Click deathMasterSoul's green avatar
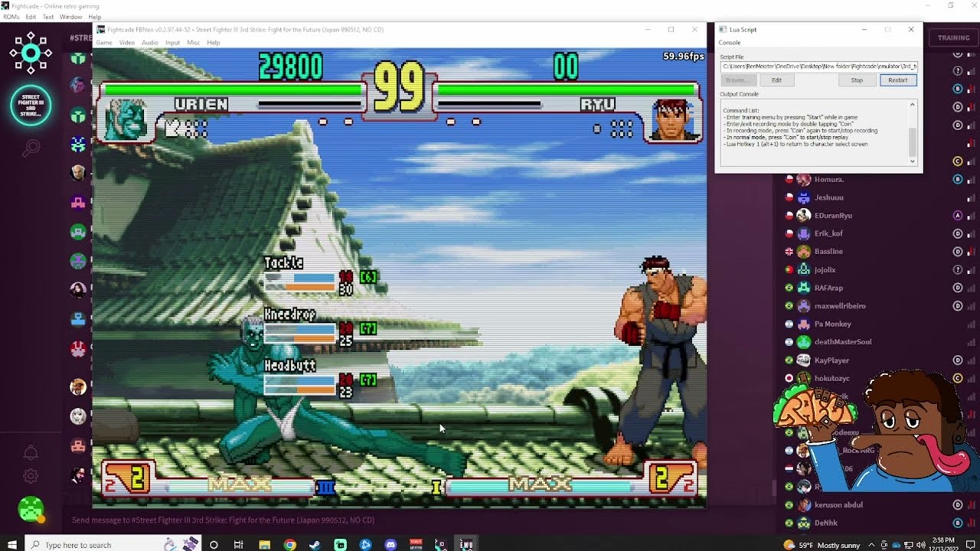980x551 pixels. [x=803, y=341]
